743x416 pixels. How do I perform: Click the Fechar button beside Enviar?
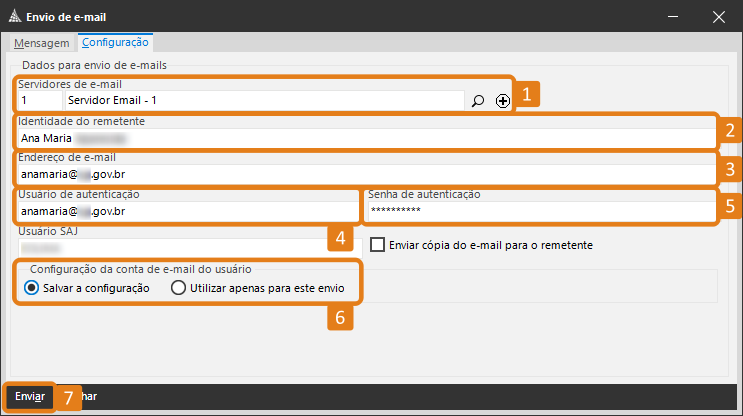88,397
